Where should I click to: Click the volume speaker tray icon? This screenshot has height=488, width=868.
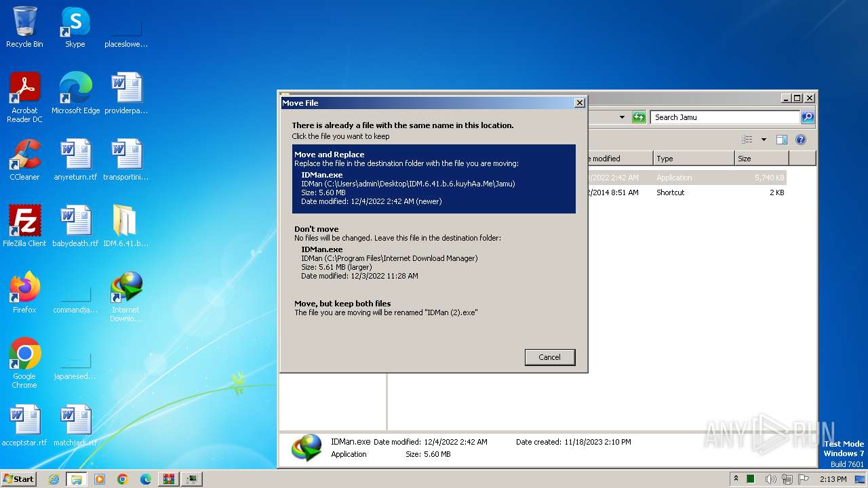tap(770, 479)
